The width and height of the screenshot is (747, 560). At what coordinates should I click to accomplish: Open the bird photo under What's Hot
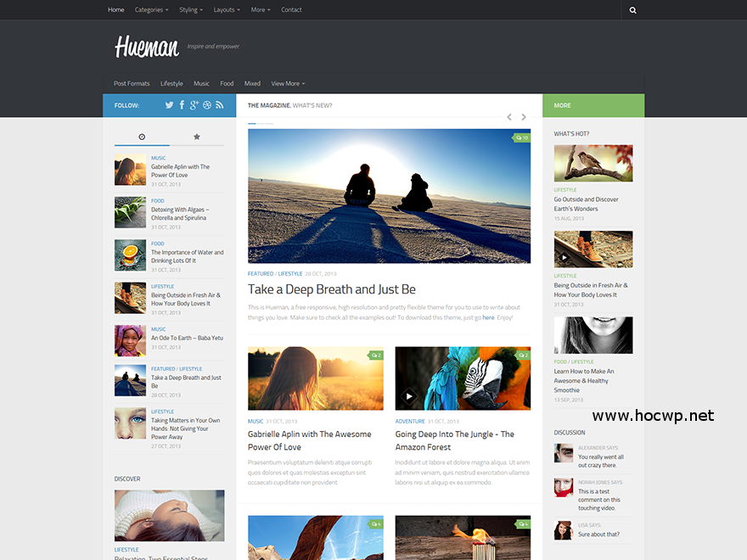[x=593, y=163]
